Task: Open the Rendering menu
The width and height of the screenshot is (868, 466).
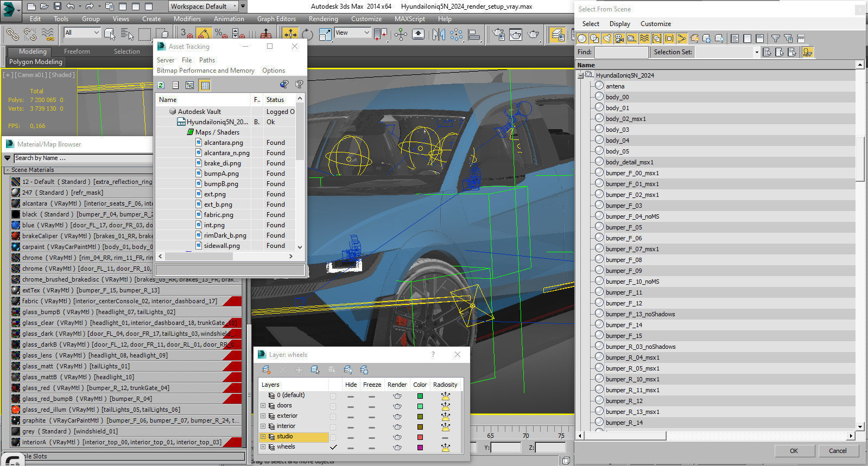Action: point(324,19)
